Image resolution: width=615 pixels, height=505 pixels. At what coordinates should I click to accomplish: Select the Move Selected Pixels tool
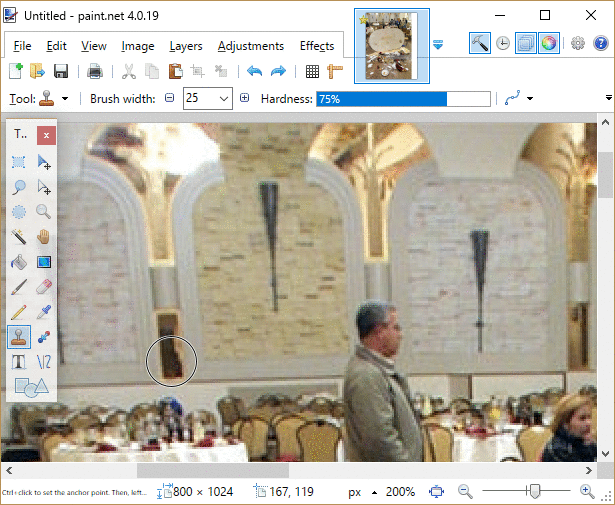(44, 162)
